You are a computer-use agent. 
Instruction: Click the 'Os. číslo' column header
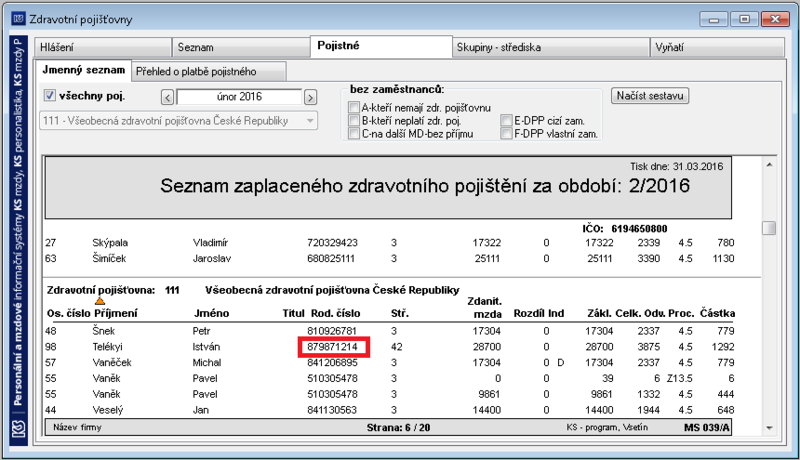68,313
